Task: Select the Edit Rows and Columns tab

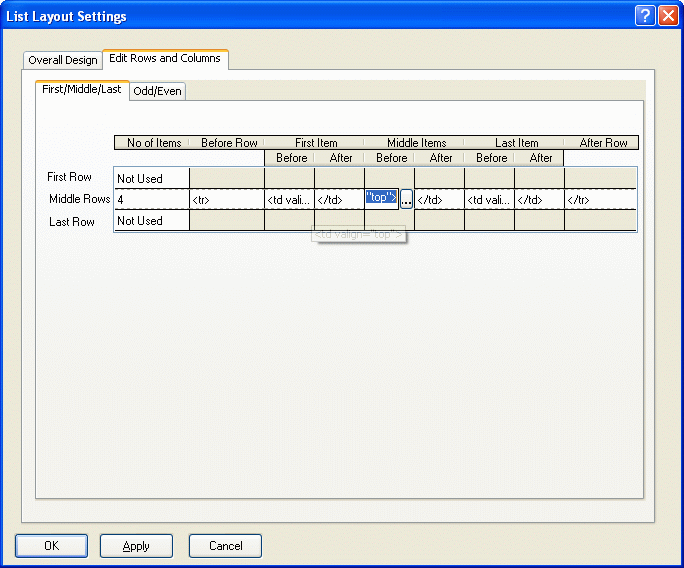Action: pyautogui.click(x=165, y=59)
